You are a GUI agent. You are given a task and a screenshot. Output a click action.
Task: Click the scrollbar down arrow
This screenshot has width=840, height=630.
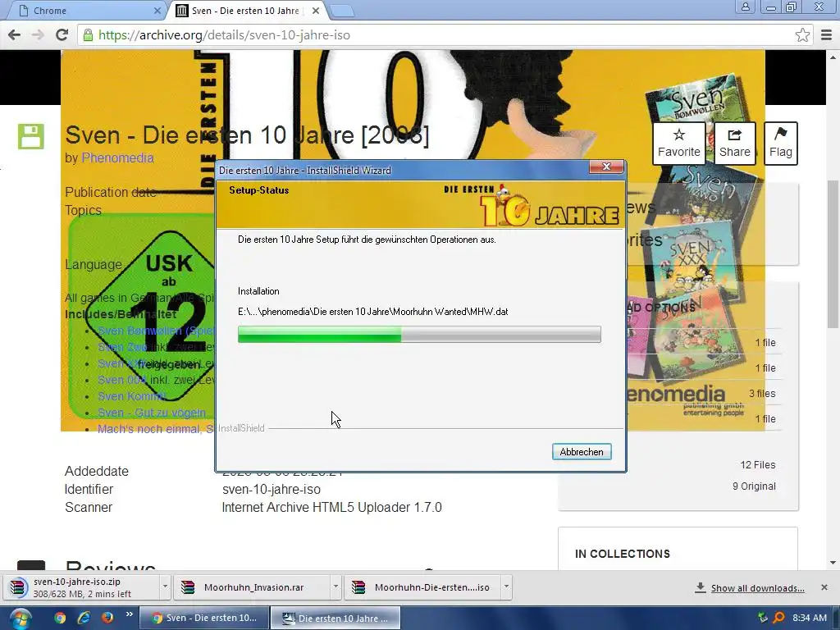833,563
